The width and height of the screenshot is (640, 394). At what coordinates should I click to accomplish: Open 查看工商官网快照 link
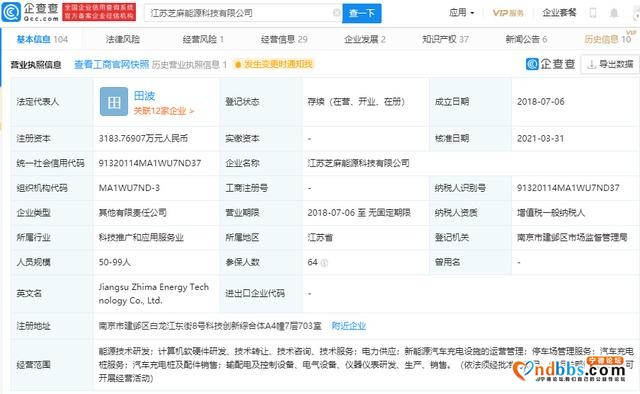[111, 65]
